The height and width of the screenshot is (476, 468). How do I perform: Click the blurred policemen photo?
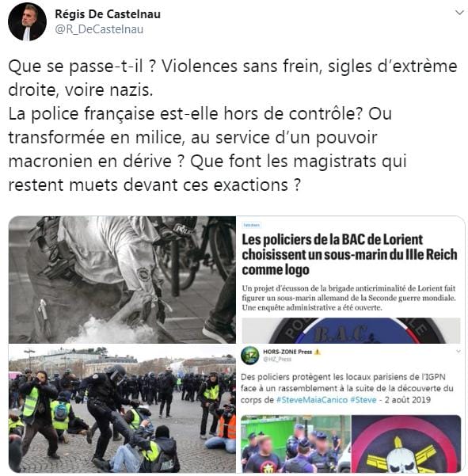click(x=295, y=444)
